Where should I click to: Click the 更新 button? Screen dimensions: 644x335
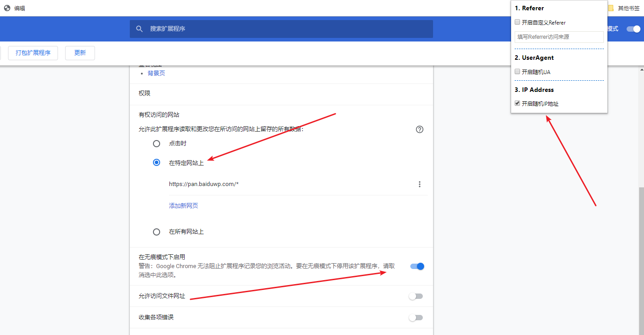[80, 53]
